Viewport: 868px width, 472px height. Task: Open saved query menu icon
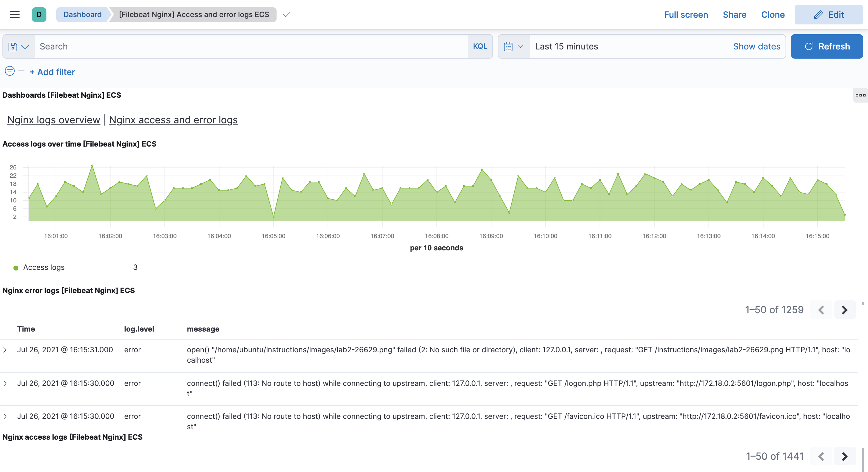[18, 46]
